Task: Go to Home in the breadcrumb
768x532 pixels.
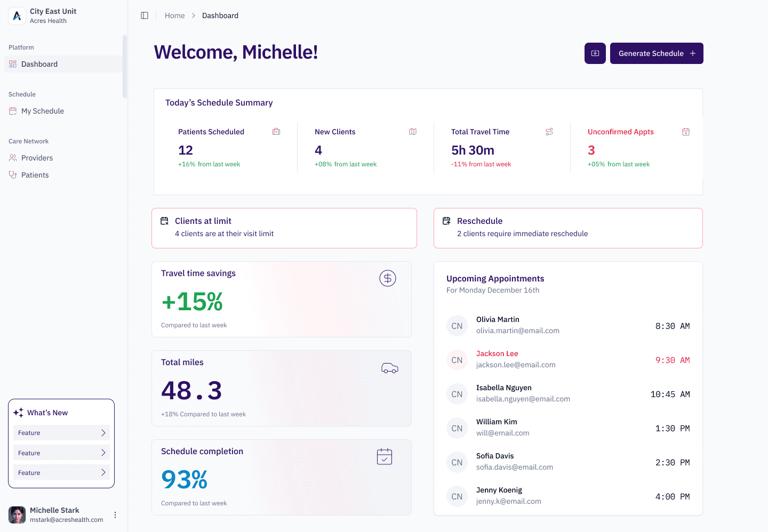Action: click(x=174, y=15)
